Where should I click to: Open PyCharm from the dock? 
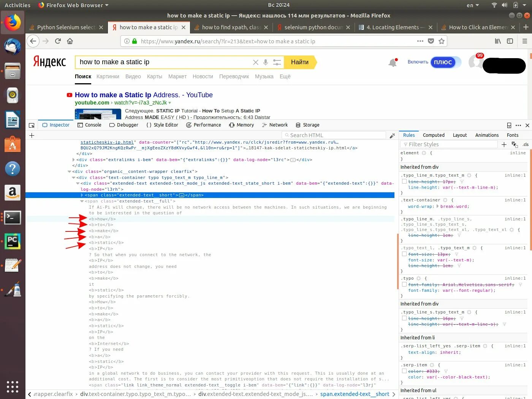[13, 241]
